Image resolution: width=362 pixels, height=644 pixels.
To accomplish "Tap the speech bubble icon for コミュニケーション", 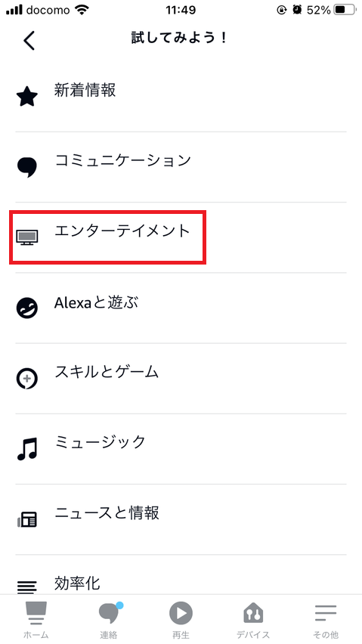I will coord(27,168).
